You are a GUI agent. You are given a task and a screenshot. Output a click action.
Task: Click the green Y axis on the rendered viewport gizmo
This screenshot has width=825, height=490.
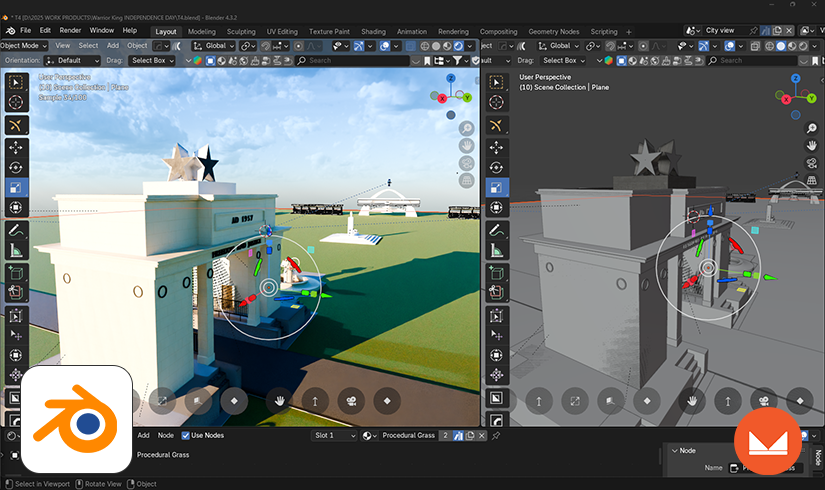click(467, 97)
